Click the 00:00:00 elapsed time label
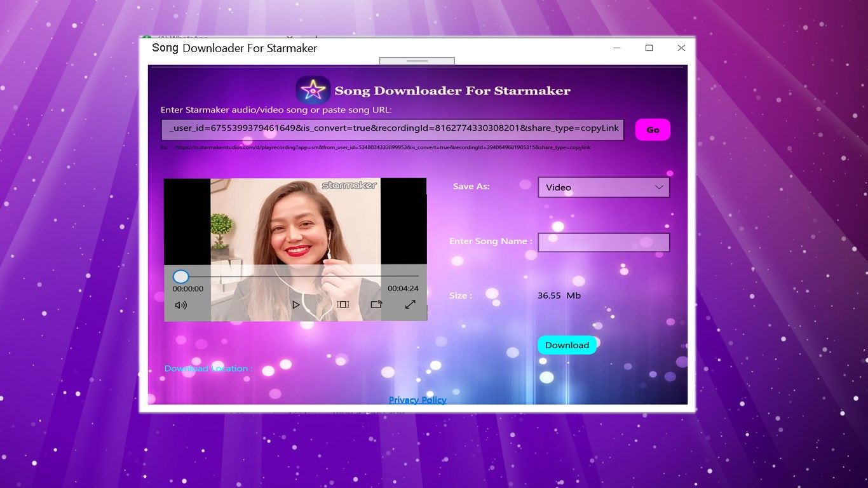 188,288
